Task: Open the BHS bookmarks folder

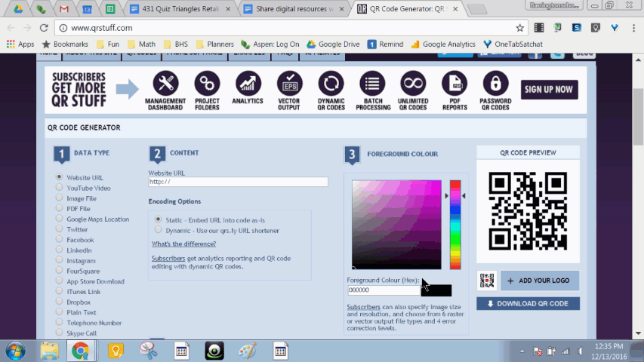Action: click(175, 44)
